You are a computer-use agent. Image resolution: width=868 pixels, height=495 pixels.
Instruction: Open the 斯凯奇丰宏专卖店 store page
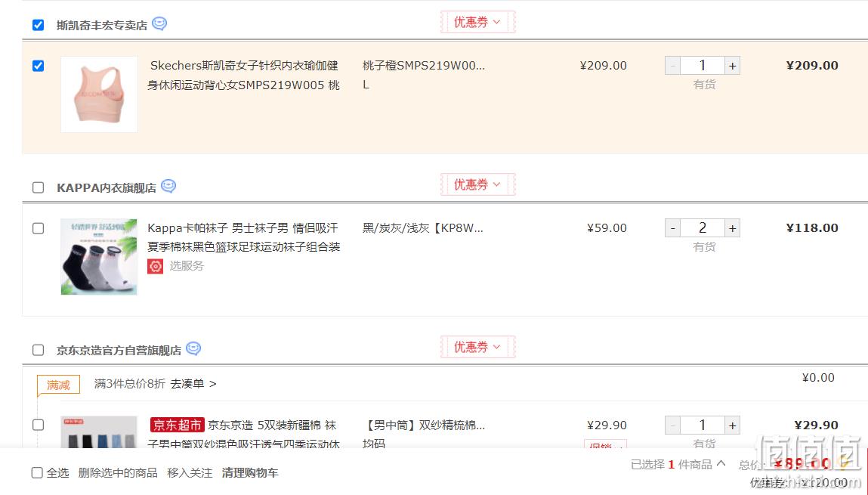tap(102, 26)
